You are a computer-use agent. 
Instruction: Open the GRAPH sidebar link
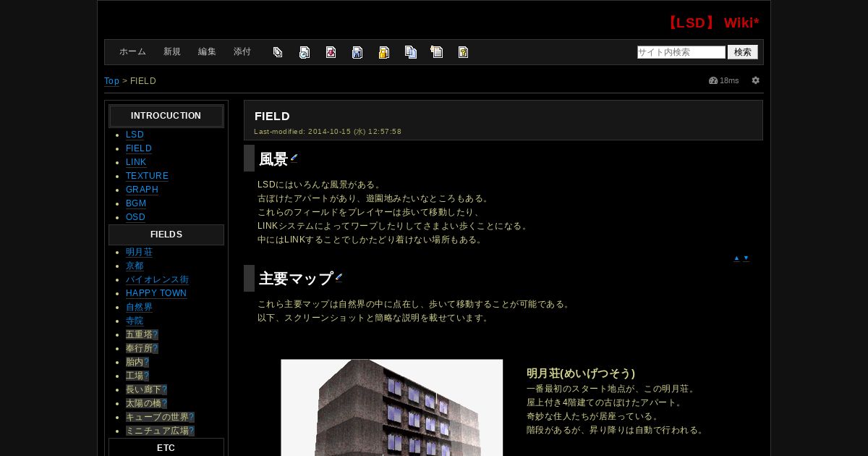coord(142,190)
